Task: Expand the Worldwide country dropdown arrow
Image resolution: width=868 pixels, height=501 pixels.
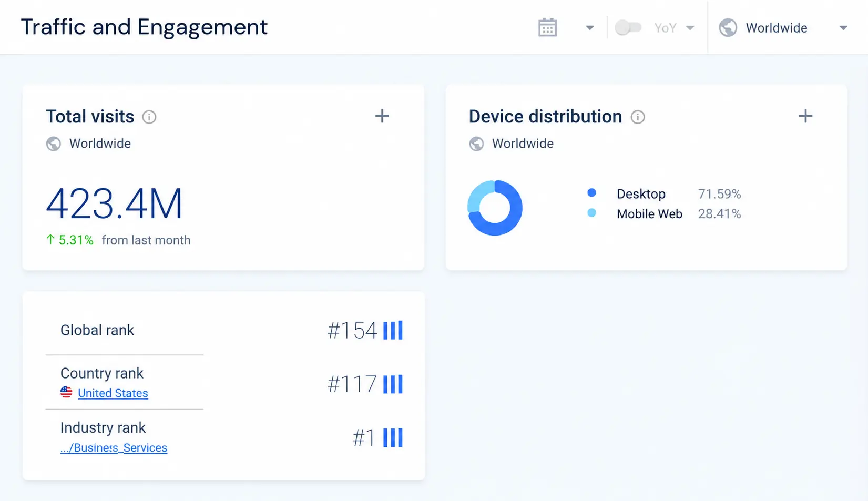Action: point(843,28)
